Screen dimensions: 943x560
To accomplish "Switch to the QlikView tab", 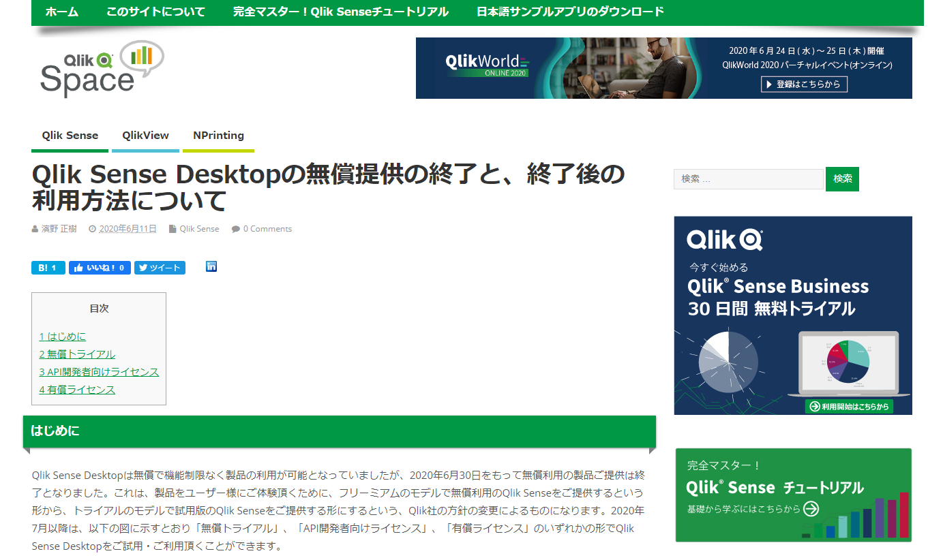I will point(146,136).
